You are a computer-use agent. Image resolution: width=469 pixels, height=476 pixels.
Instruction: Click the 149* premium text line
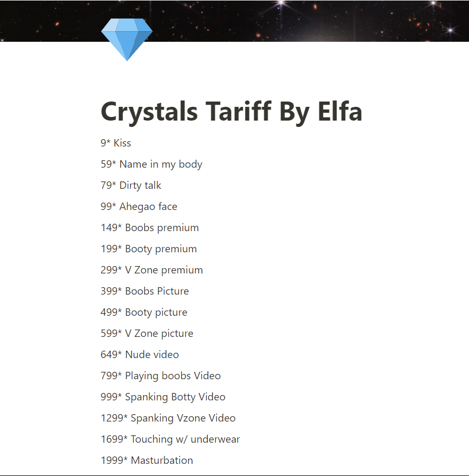(150, 227)
